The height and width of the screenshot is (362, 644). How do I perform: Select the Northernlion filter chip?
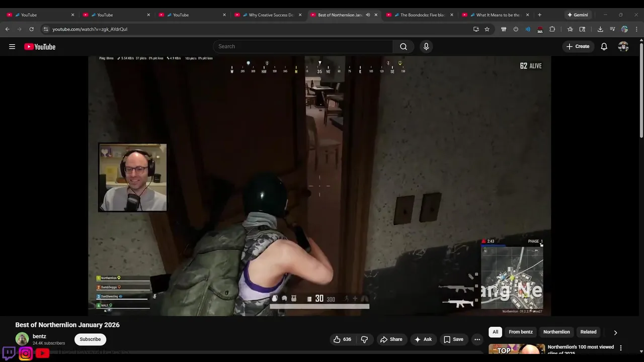click(556, 332)
